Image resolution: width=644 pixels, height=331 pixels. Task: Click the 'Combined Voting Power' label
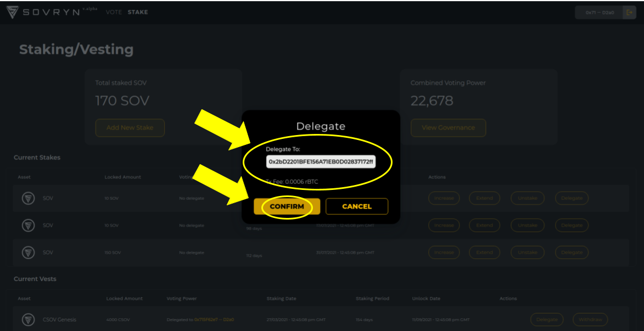pos(448,83)
